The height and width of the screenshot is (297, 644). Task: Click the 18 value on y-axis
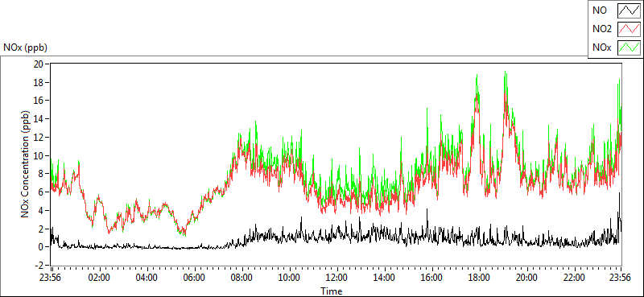point(39,82)
